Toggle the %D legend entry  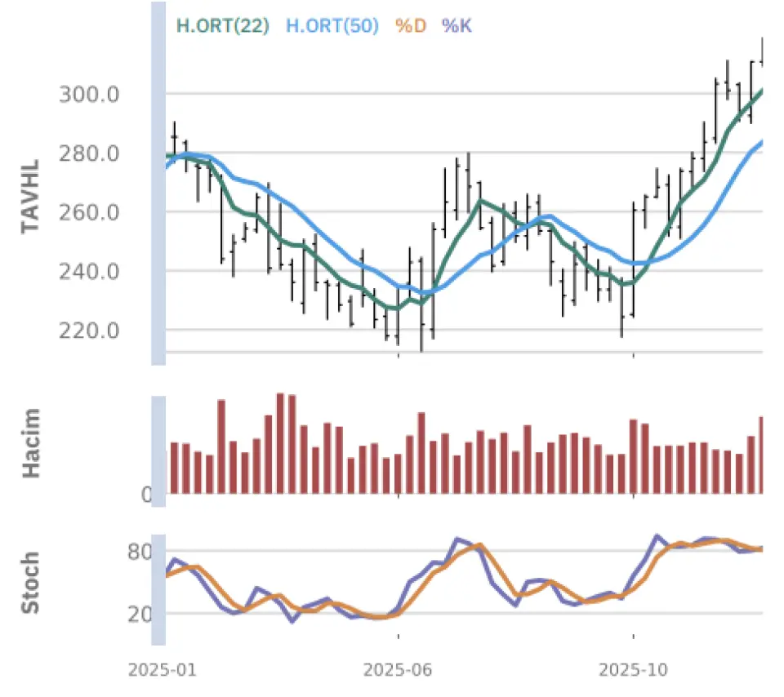click(411, 25)
